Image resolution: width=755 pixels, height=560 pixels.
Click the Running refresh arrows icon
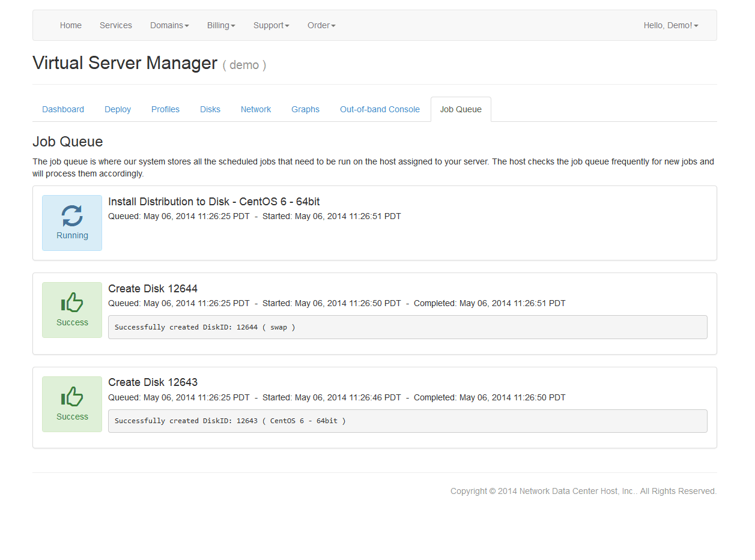(x=72, y=215)
